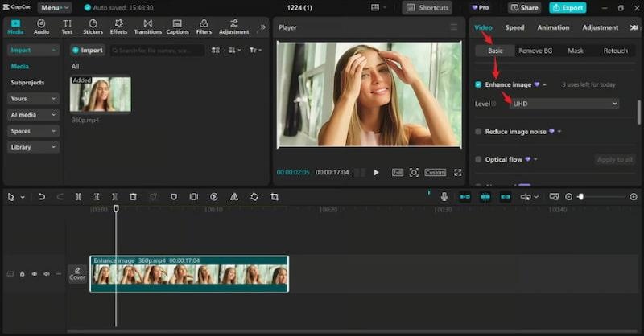Expand the Spaces sidebar dropdown
644x336 pixels.
pyautogui.click(x=33, y=131)
